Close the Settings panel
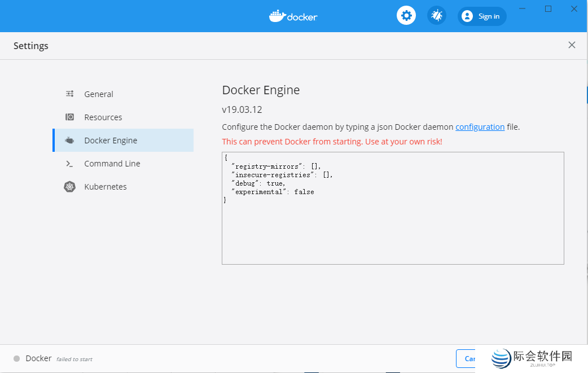 (572, 45)
